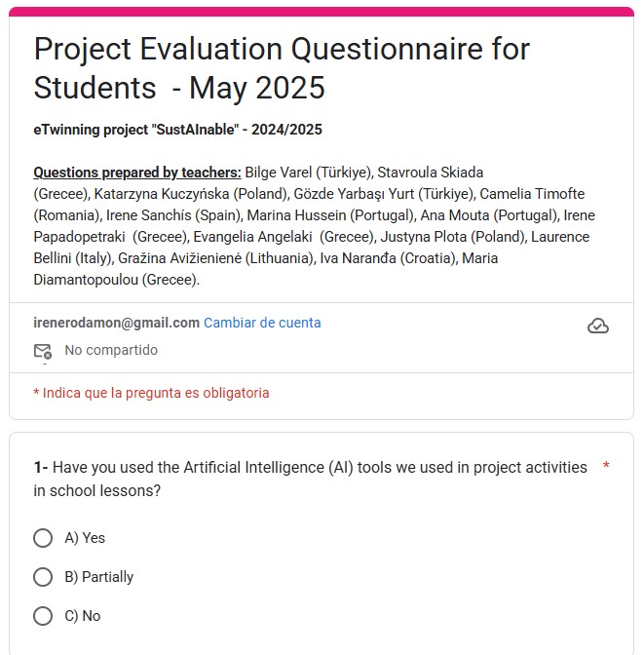This screenshot has width=644, height=655.
Task: Click the name "Bilge Varel (Türkiye)" in teacher list
Action: pos(309,173)
